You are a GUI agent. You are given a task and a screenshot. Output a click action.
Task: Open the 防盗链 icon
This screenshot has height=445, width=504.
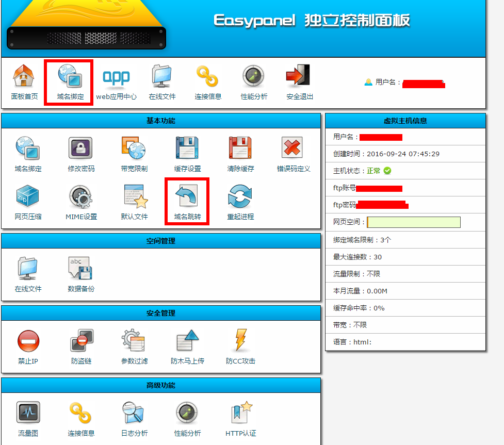coord(82,340)
